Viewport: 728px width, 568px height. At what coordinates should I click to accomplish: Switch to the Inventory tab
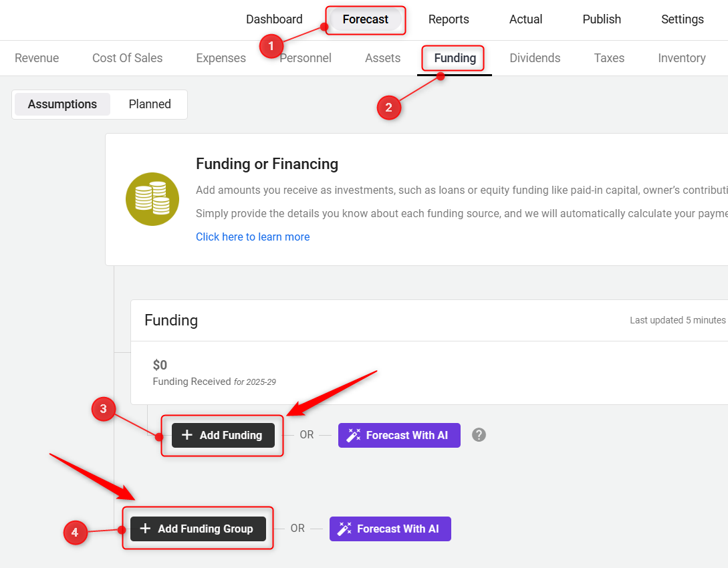[681, 58]
